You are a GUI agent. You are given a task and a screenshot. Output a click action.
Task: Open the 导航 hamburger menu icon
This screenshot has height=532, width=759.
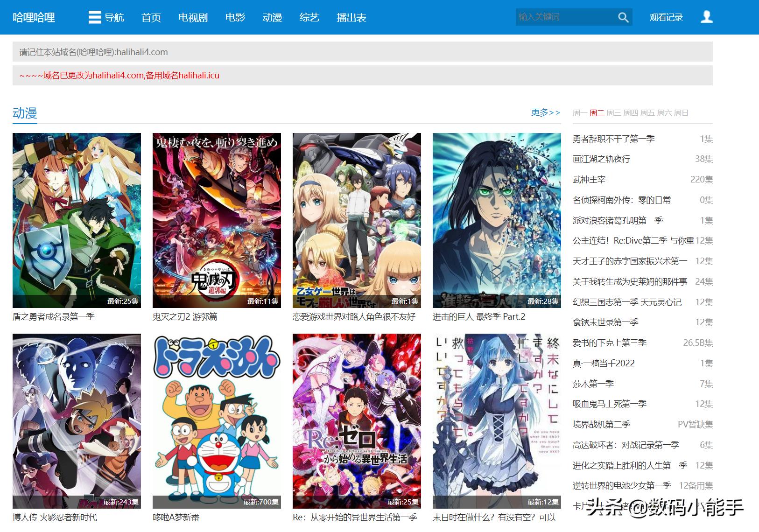point(95,18)
